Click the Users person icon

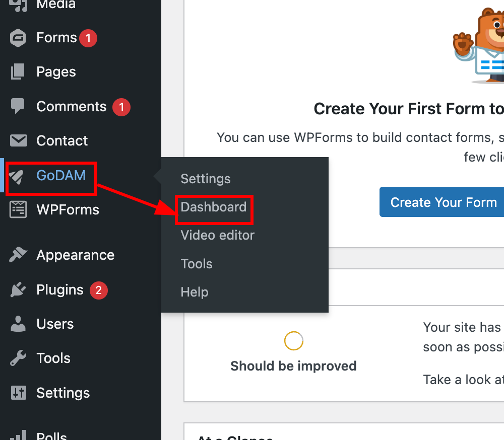tap(18, 324)
